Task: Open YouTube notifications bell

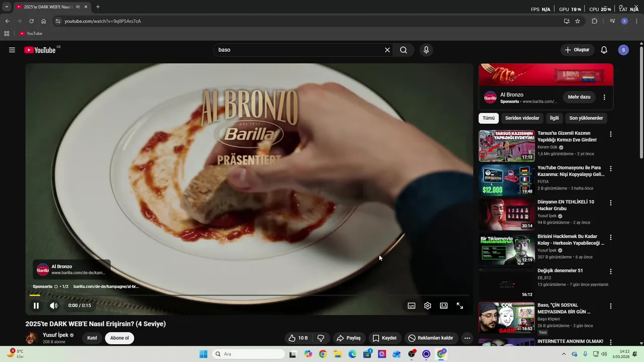Action: pos(604,50)
